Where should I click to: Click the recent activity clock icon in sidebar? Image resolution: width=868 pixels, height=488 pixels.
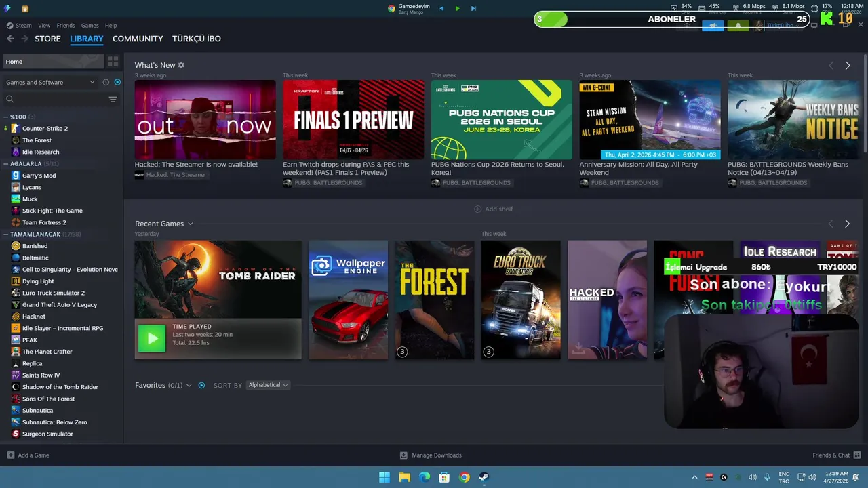click(106, 82)
